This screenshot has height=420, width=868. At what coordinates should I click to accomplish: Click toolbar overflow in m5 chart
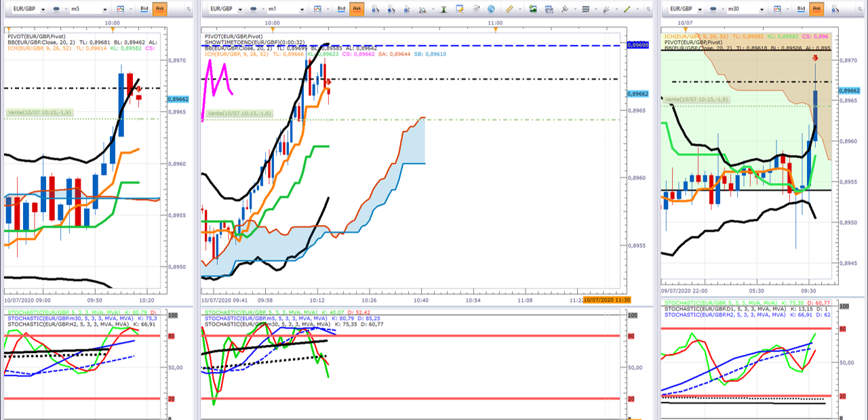point(188,9)
